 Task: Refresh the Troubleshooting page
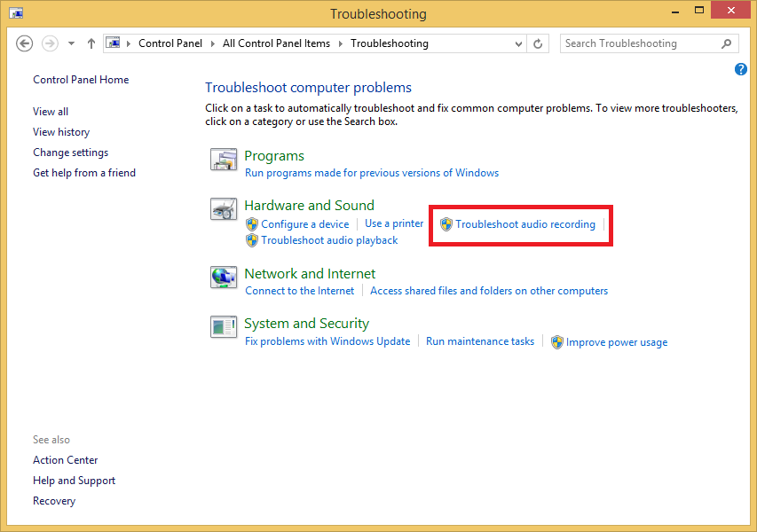[538, 44]
